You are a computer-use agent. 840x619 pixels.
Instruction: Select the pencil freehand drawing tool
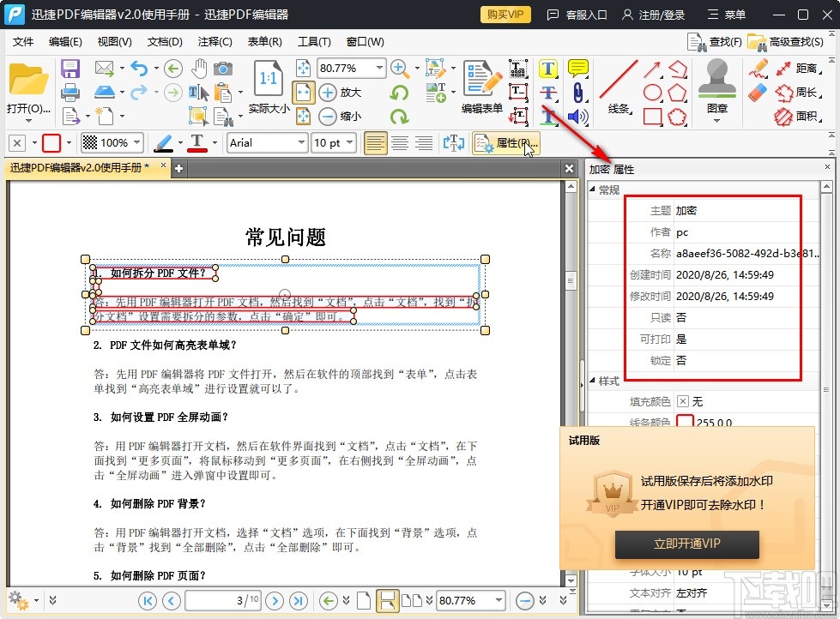[758, 69]
